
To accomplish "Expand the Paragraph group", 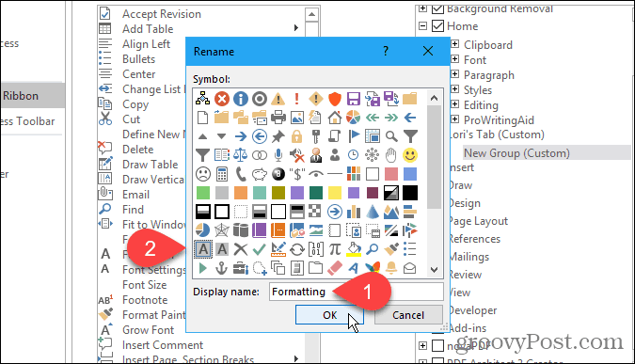I will 454,74.
